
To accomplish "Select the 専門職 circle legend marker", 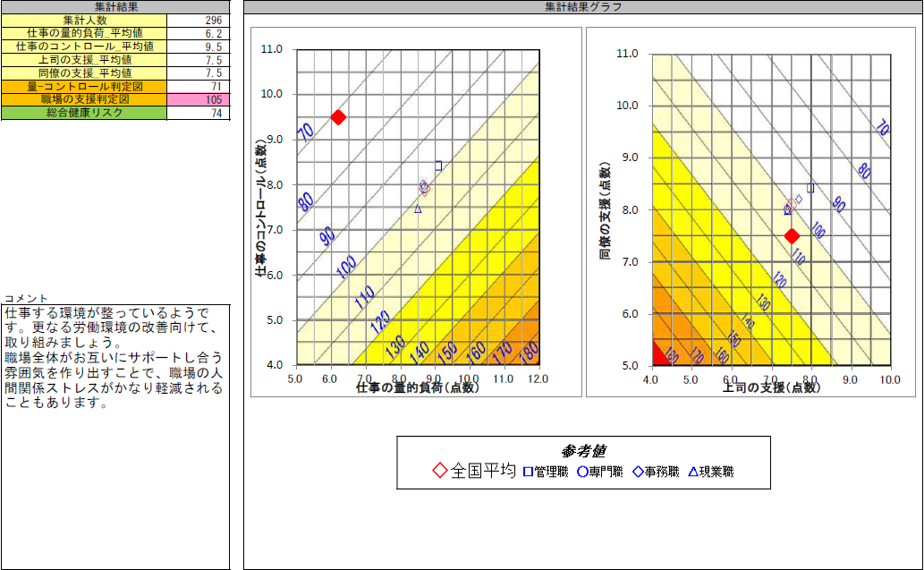I will click(x=583, y=470).
